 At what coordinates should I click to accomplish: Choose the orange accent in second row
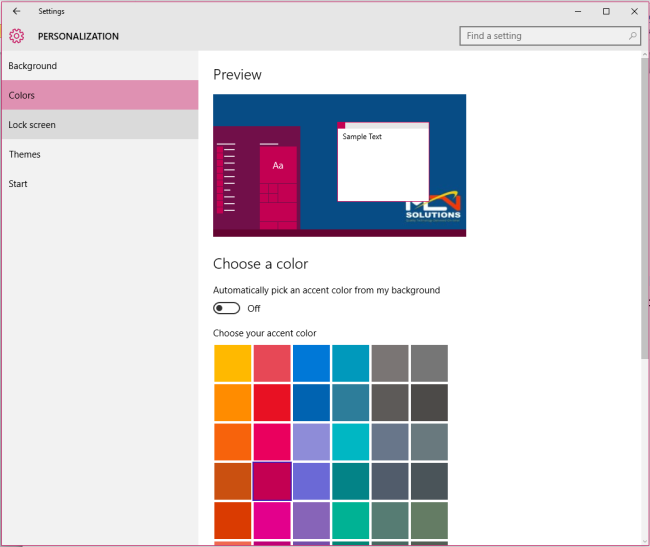click(233, 402)
